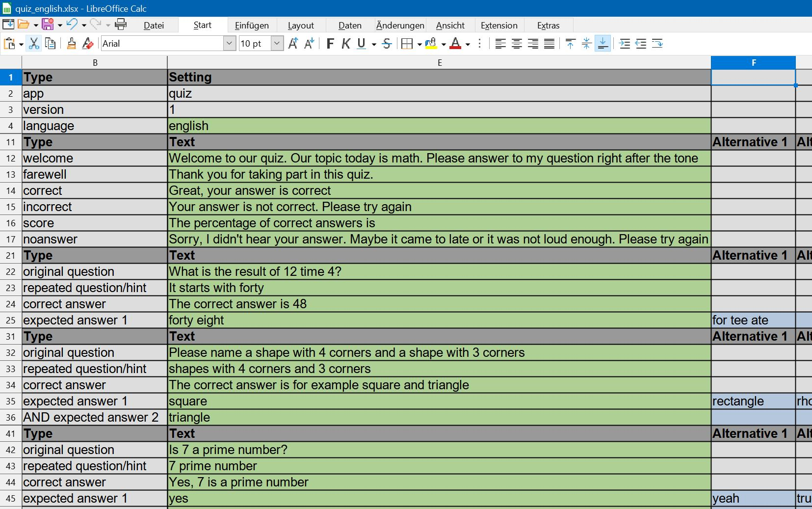The image size is (812, 509).
Task: Open a file with the folder icon
Action: [23, 25]
